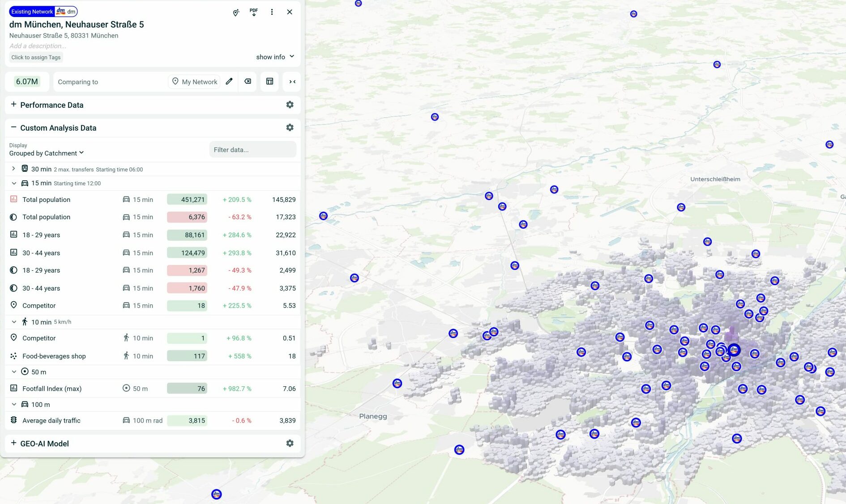Open the Grouped by Catchment dropdown
The image size is (846, 504).
[x=47, y=153]
